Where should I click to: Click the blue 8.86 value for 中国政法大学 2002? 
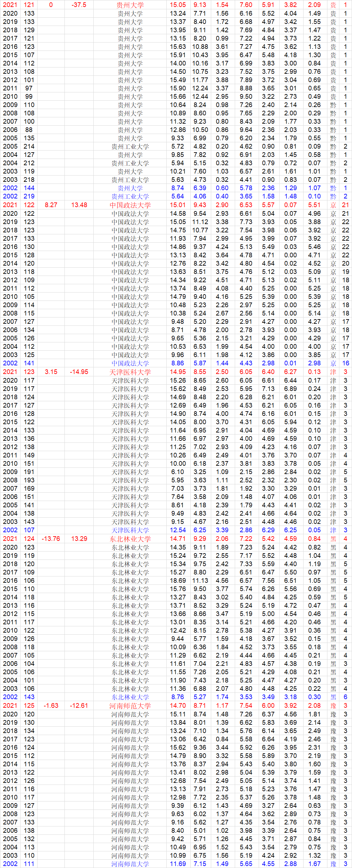tap(178, 363)
